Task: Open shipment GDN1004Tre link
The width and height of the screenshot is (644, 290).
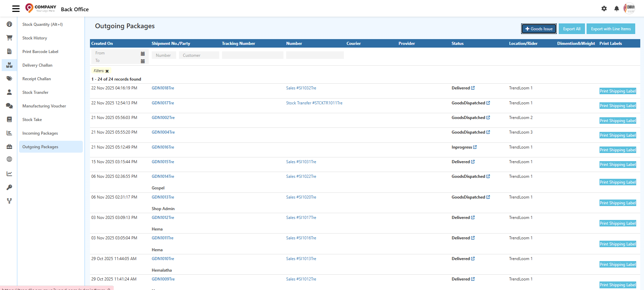Action: [x=163, y=132]
